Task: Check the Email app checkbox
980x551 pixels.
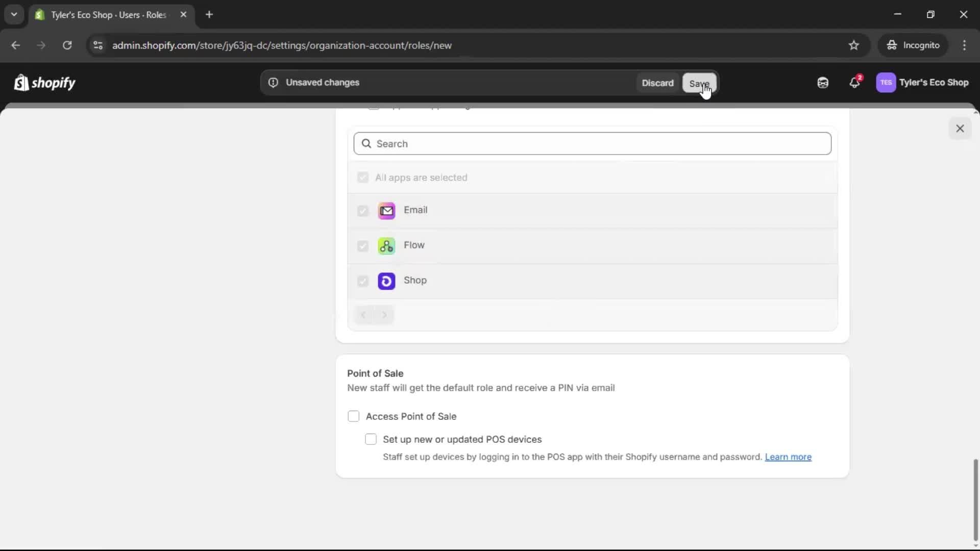Action: pyautogui.click(x=363, y=211)
